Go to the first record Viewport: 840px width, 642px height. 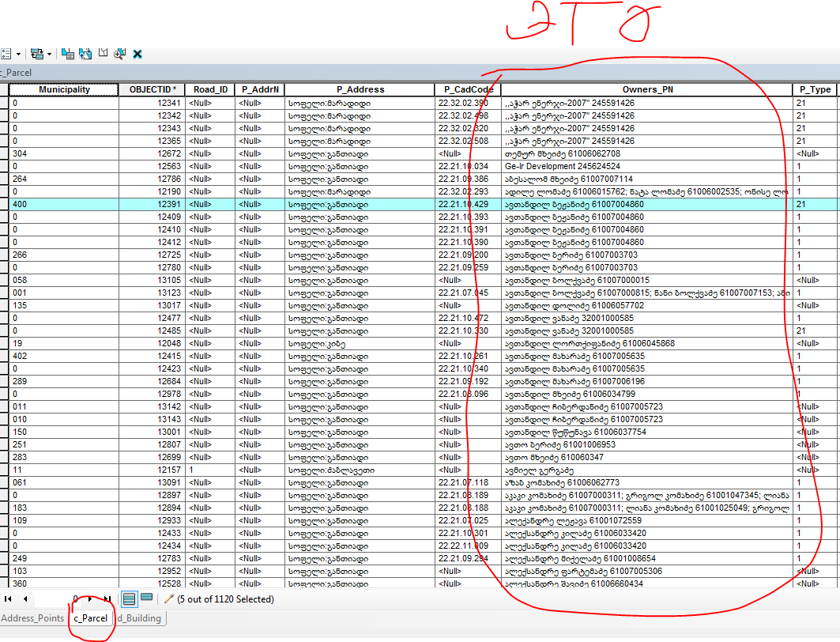tap(9, 599)
